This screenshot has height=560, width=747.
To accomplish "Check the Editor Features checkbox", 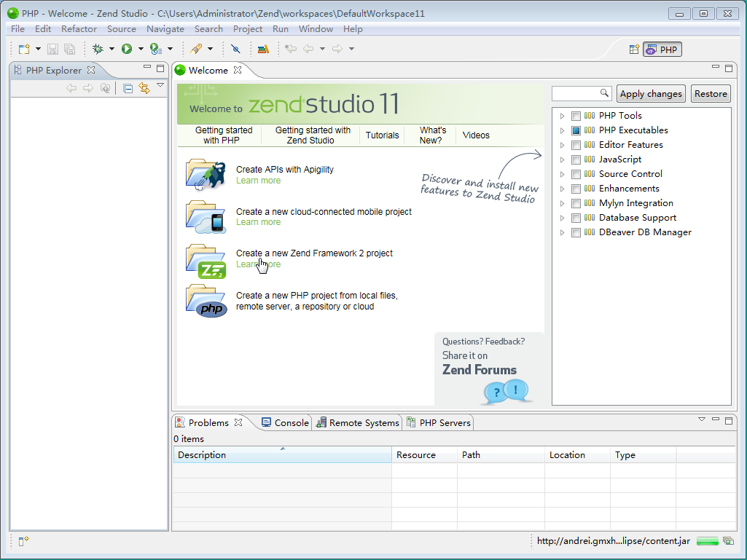I will [576, 145].
